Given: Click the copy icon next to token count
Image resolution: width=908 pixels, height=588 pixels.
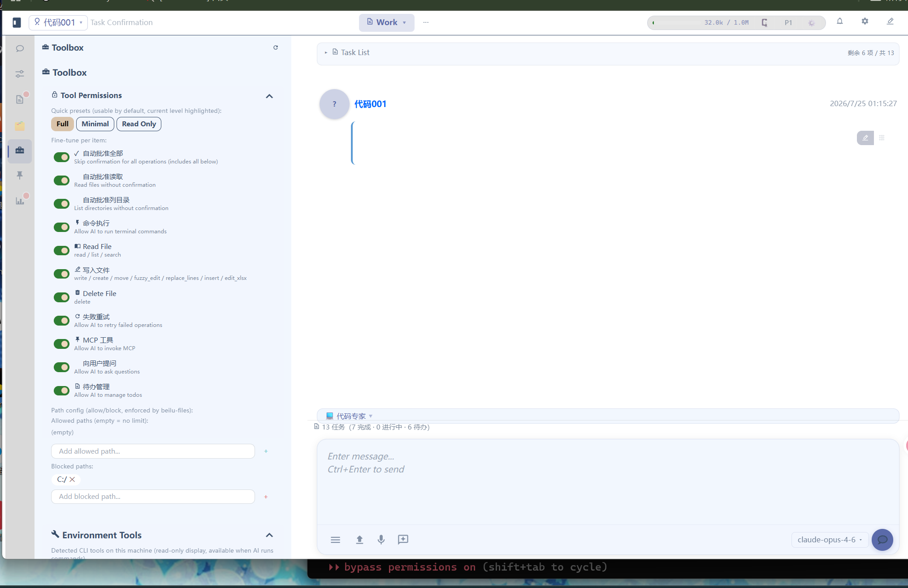Looking at the screenshot, I should pyautogui.click(x=765, y=22).
